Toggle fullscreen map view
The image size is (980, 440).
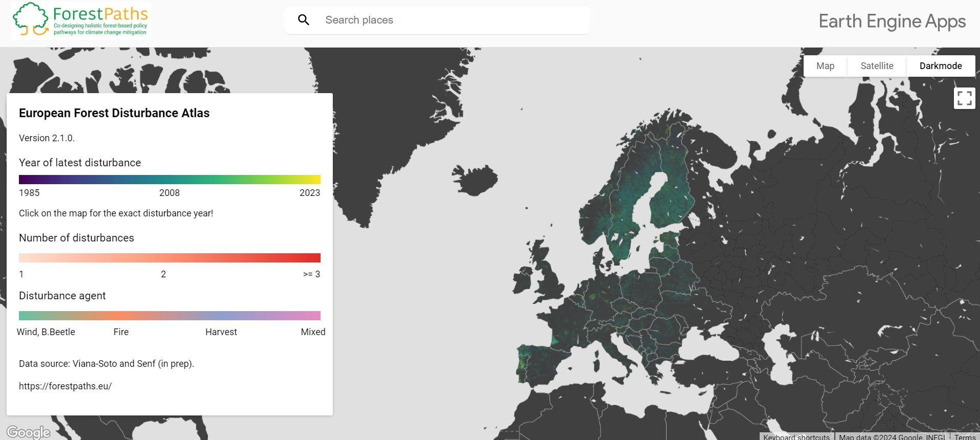coord(964,98)
